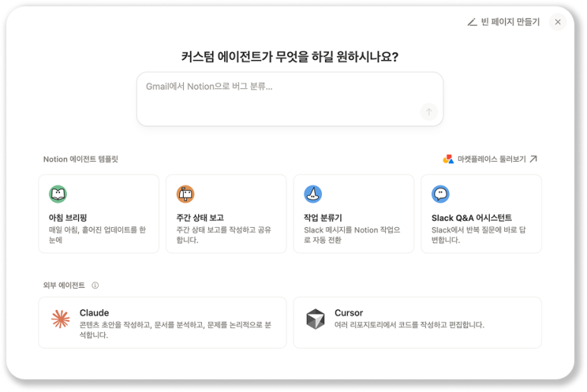Click heading 커스텀 에이전트가 무엇을 하길 원하시나요?
This screenshot has width=587, height=392.
click(290, 57)
